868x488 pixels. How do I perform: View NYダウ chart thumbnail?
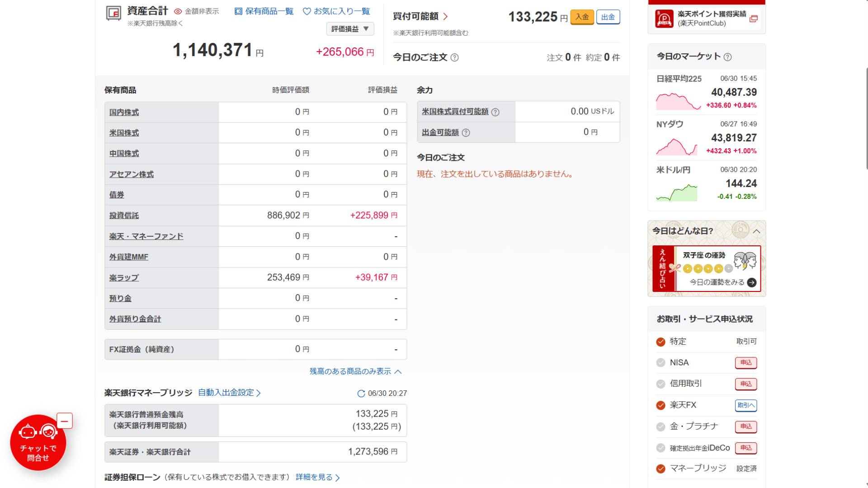pos(676,147)
